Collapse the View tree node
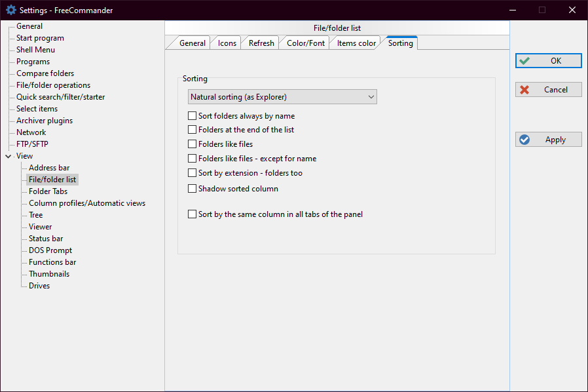This screenshot has height=392, width=588. 8,157
